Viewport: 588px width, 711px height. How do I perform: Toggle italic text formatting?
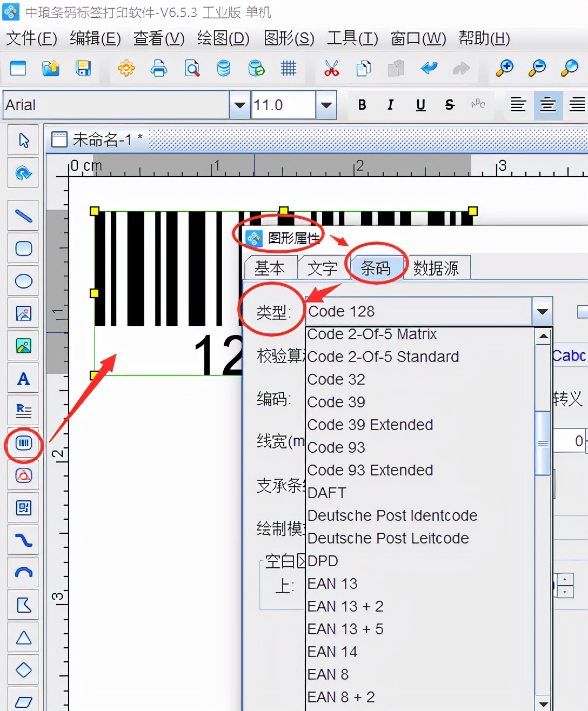(x=390, y=105)
